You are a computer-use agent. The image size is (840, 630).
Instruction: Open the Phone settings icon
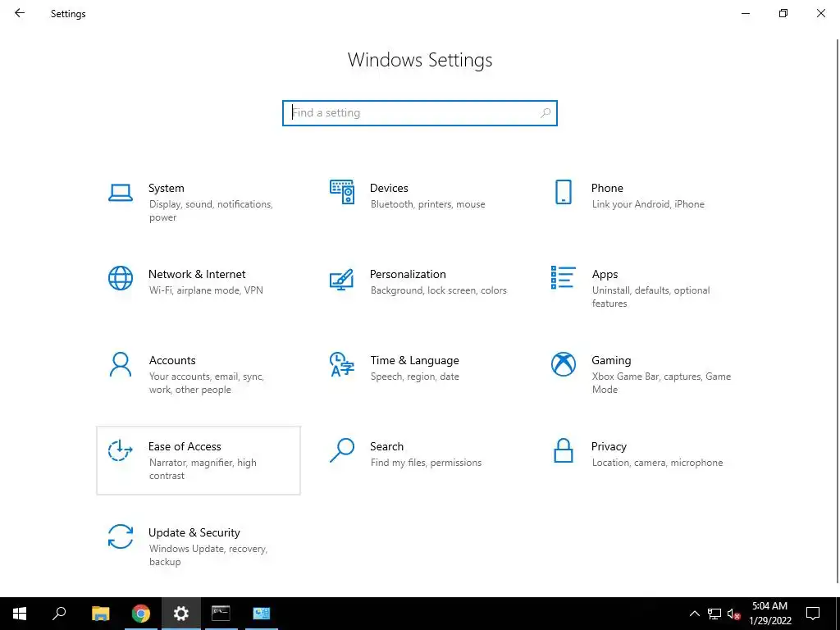tap(563, 192)
